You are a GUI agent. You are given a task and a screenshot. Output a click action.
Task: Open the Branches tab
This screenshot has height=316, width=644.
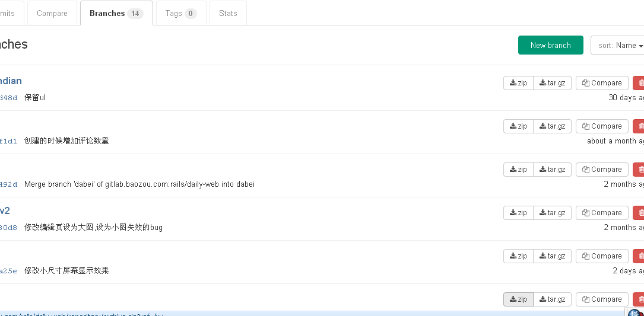[116, 13]
